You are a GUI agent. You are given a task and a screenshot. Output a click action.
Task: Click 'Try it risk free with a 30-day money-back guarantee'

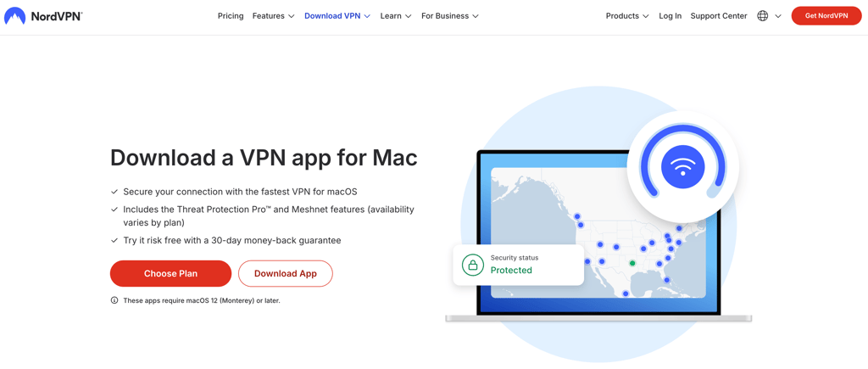click(232, 240)
